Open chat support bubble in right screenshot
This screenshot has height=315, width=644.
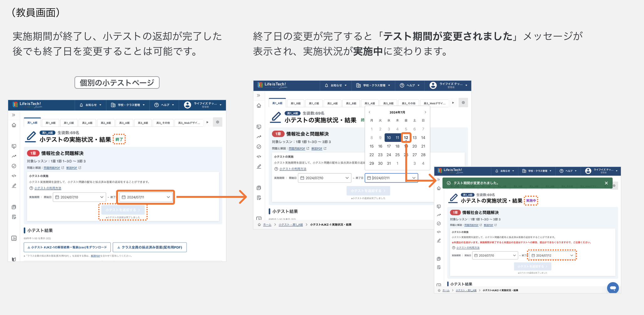(x=613, y=288)
